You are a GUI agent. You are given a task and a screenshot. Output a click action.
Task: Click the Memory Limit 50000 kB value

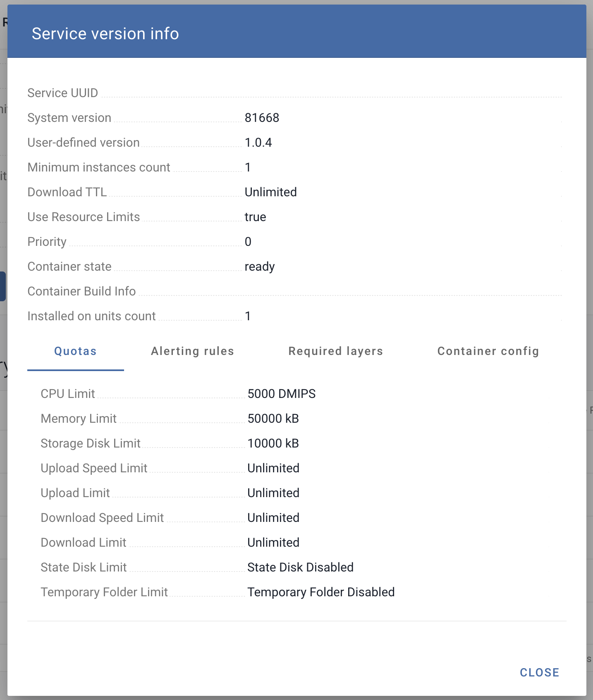tap(273, 419)
